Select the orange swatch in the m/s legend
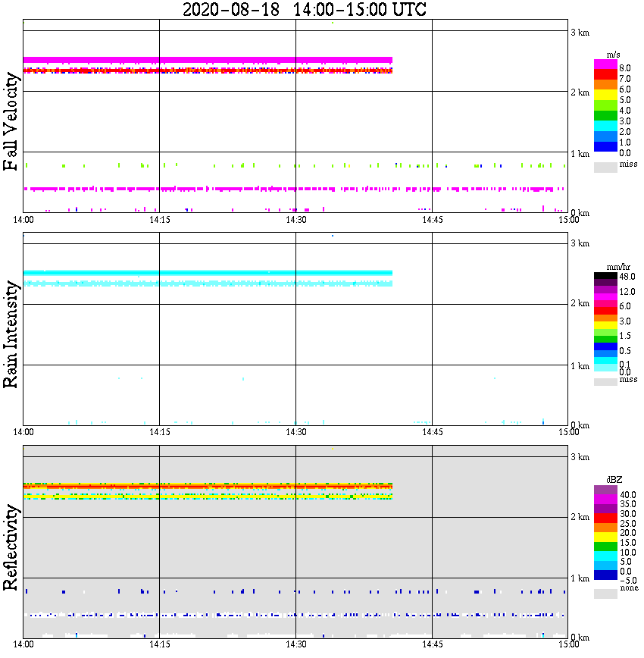Image resolution: width=644 pixels, height=658 pixels. (x=605, y=84)
